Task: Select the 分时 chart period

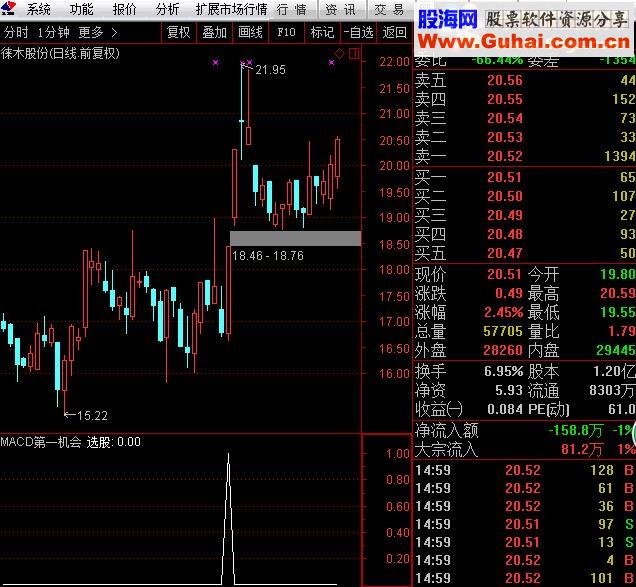Action: tap(15, 32)
